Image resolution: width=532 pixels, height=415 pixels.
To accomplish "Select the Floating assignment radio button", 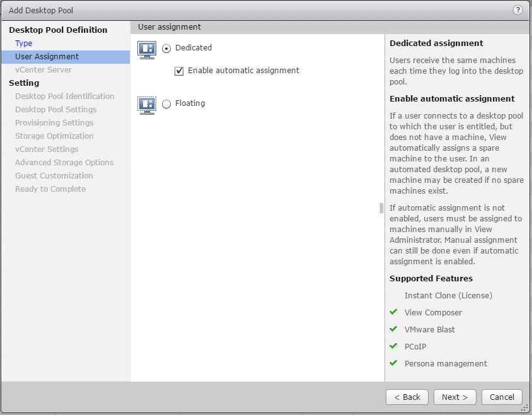I will (x=166, y=104).
